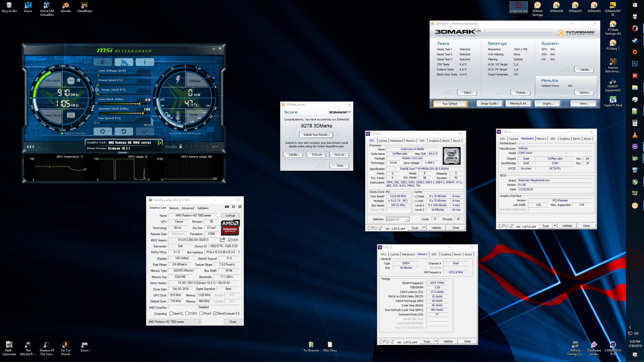Click the Afterburner jet-logo OC scanner icon
The height and width of the screenshot is (362, 644).
pyautogui.click(x=124, y=62)
